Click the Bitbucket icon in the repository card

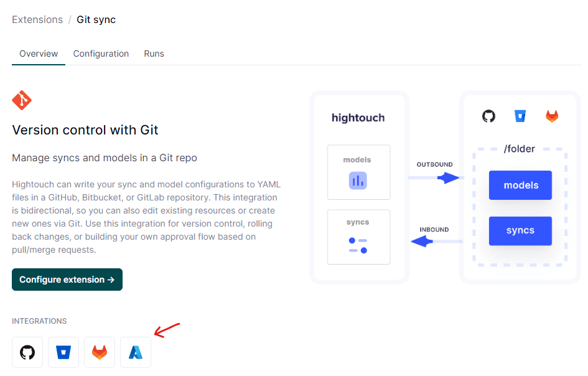coord(520,116)
